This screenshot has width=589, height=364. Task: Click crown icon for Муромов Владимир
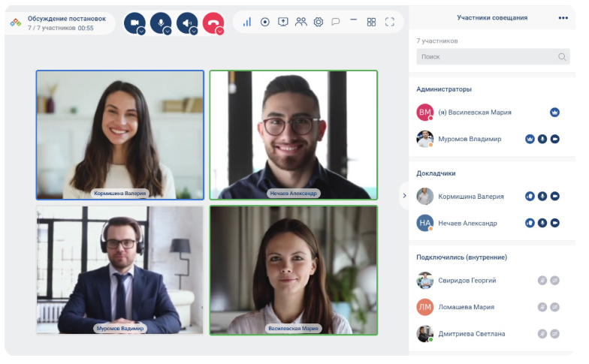(x=530, y=140)
